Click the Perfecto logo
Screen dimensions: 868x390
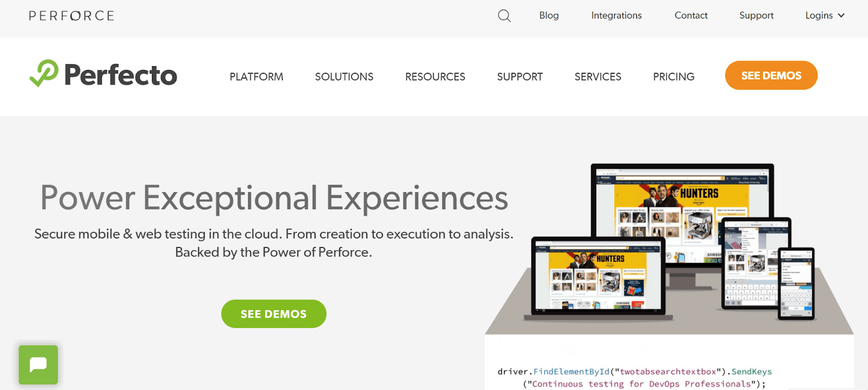coord(104,75)
